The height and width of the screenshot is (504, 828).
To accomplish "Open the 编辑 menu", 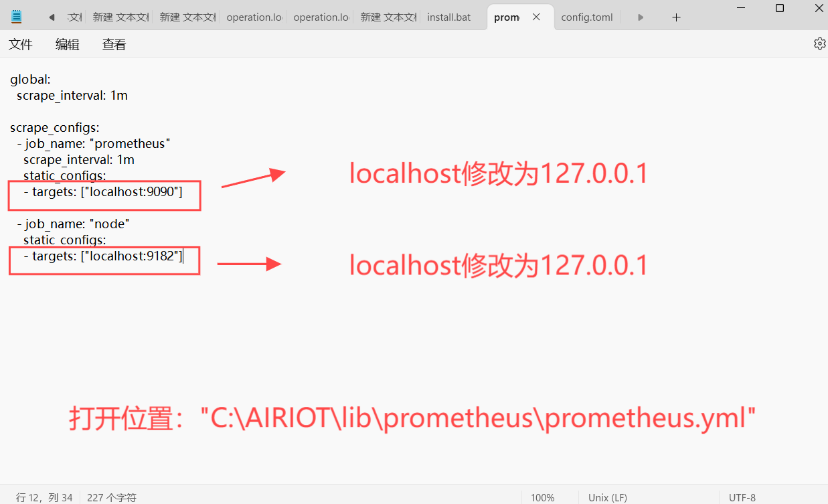I will tap(67, 44).
